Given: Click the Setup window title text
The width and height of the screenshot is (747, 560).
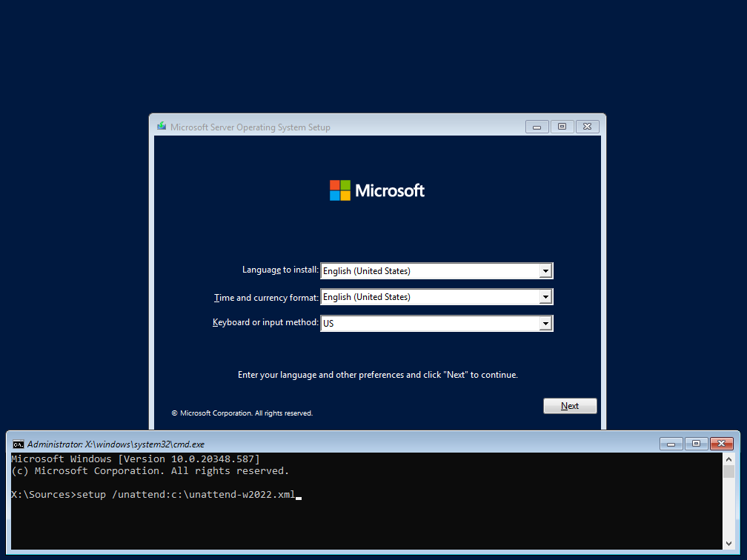Looking at the screenshot, I should (x=250, y=127).
